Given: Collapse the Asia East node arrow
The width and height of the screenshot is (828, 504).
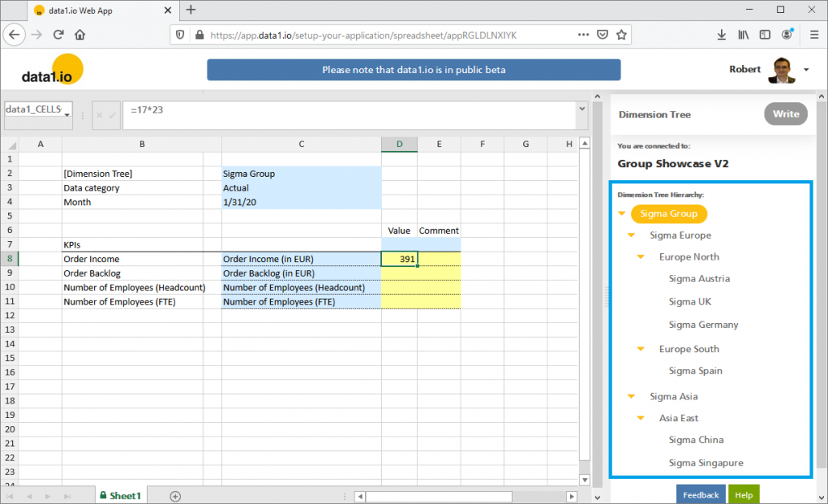Looking at the screenshot, I should tap(641, 418).
